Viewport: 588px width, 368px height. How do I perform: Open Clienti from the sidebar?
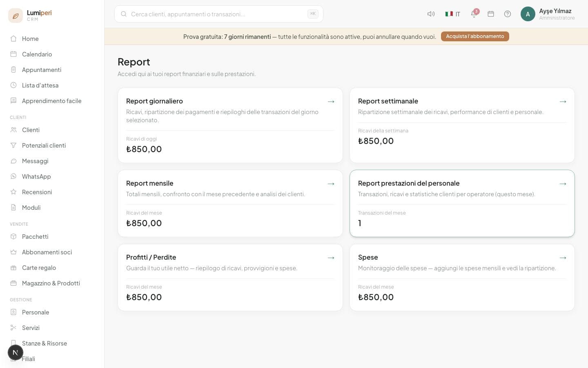(52, 130)
